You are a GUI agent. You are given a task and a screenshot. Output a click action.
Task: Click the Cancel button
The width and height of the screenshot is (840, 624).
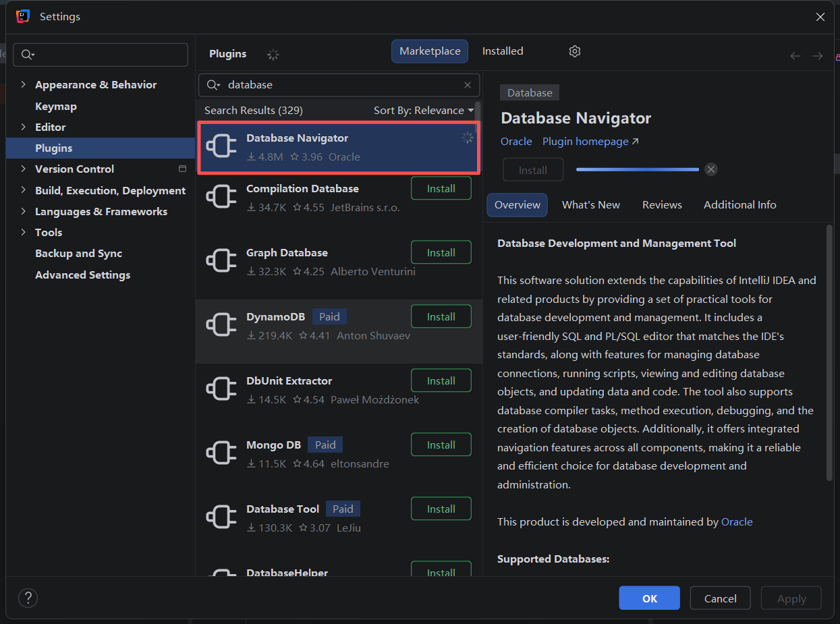(x=721, y=598)
